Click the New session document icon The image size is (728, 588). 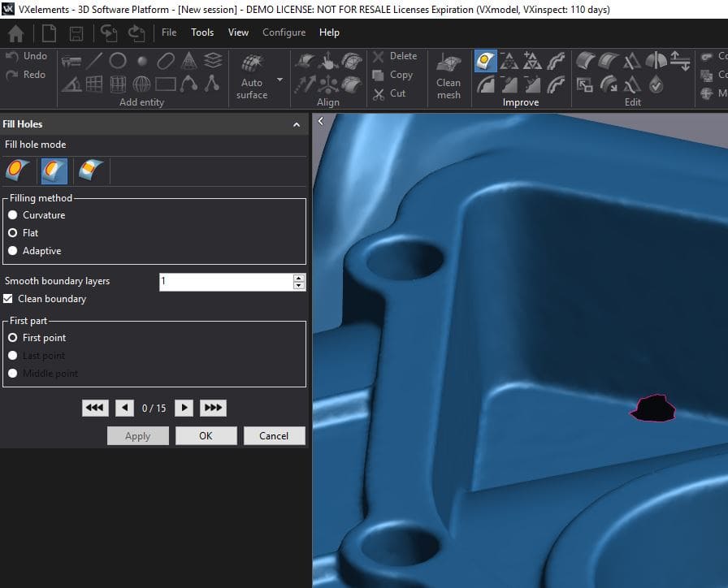(x=49, y=33)
